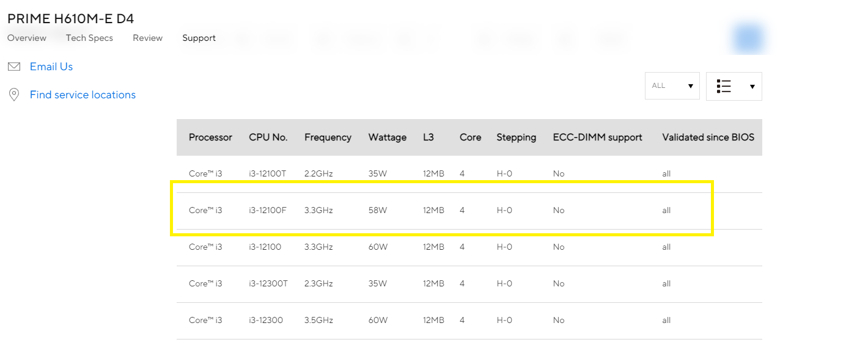Screen dimensions: 868x345
Task: Select the i3-12300 CPU number cell
Action: tap(266, 320)
